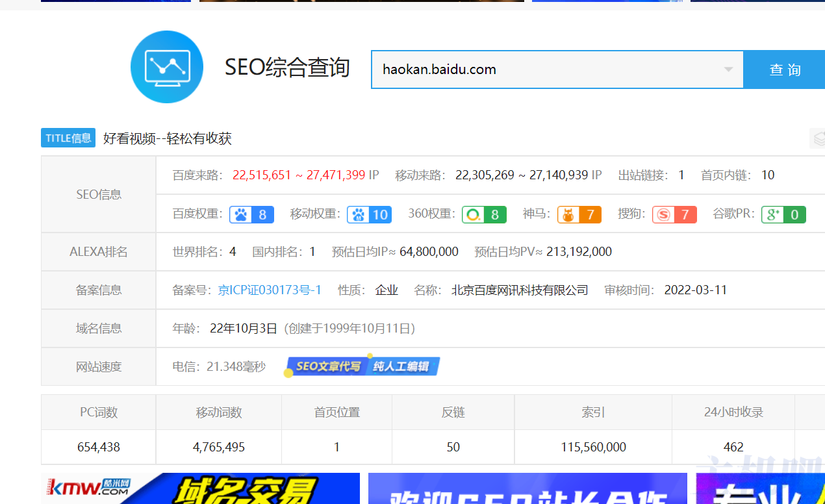Click the 神马 orange badge showing 7

[579, 214]
